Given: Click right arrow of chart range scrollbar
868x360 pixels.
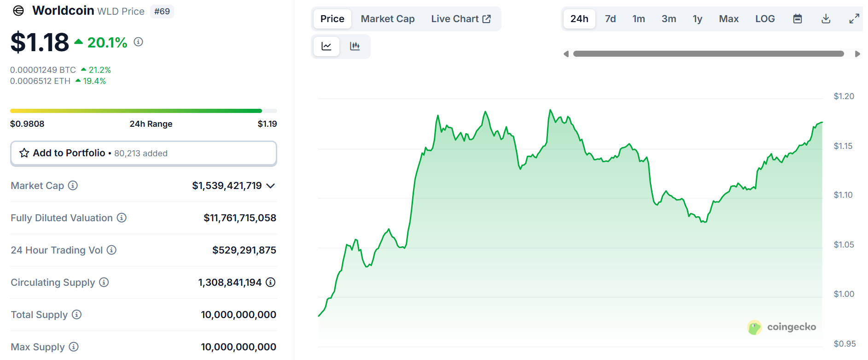Looking at the screenshot, I should [857, 54].
